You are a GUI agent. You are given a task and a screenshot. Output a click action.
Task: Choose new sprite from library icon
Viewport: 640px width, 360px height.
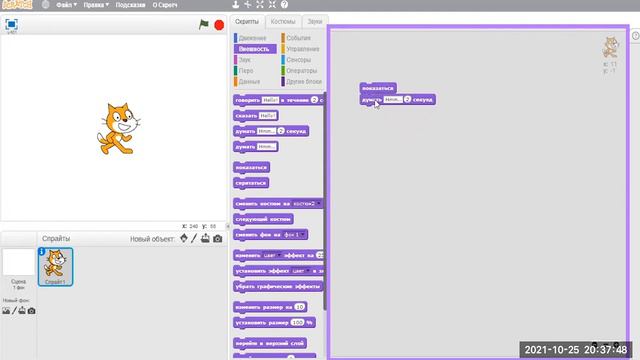pos(184,238)
